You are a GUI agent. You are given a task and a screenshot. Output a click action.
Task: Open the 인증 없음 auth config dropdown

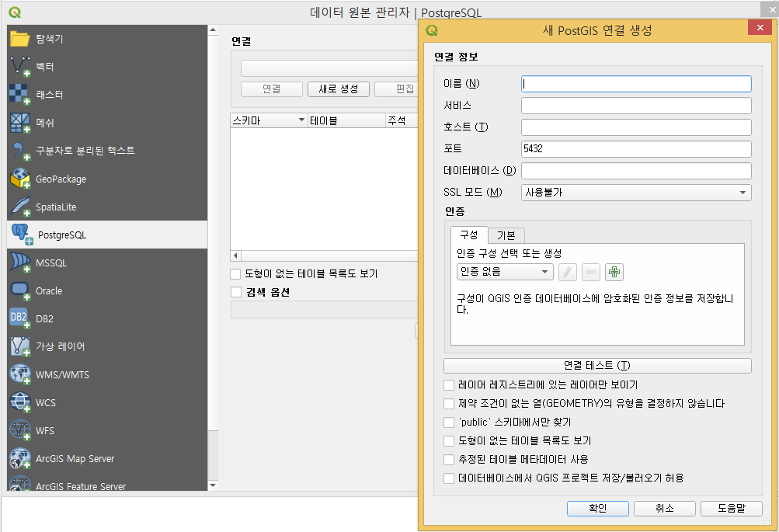tap(505, 272)
